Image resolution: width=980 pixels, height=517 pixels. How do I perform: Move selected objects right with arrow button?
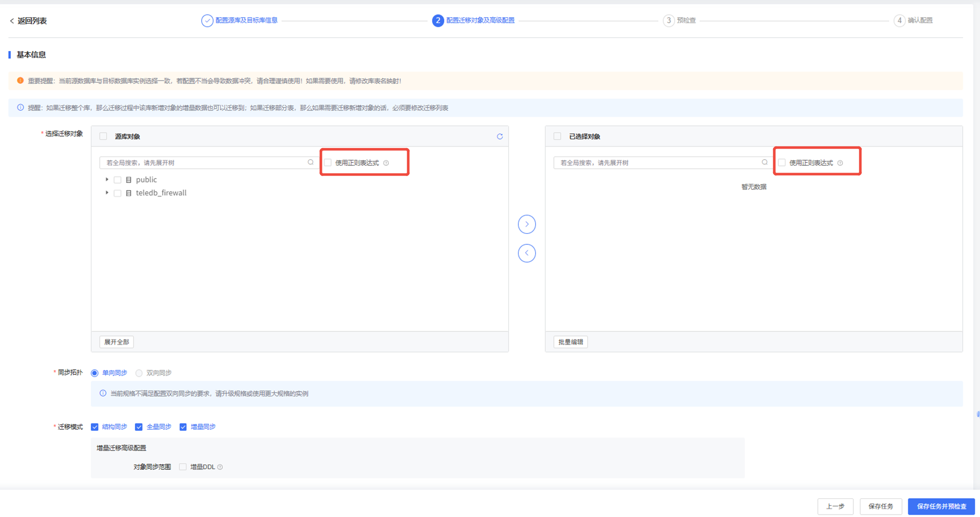(527, 224)
